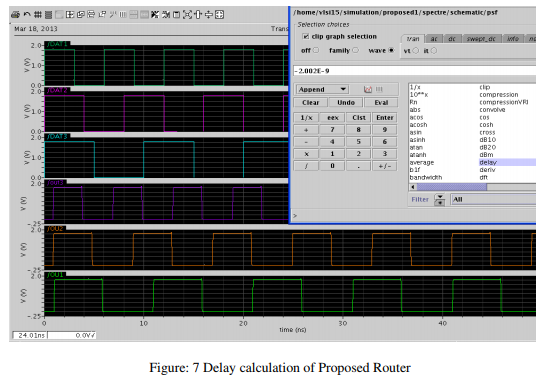Image resolution: width=558 pixels, height=378 pixels.
Task: Open the Append mode dropdown
Action: click(322, 89)
